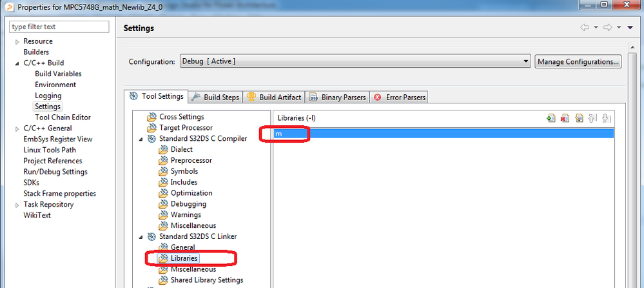644x288 pixels.
Task: Click the Symbols folder icon
Action: (x=164, y=171)
